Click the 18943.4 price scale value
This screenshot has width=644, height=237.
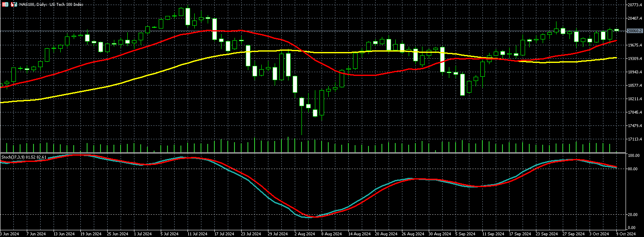[635, 72]
